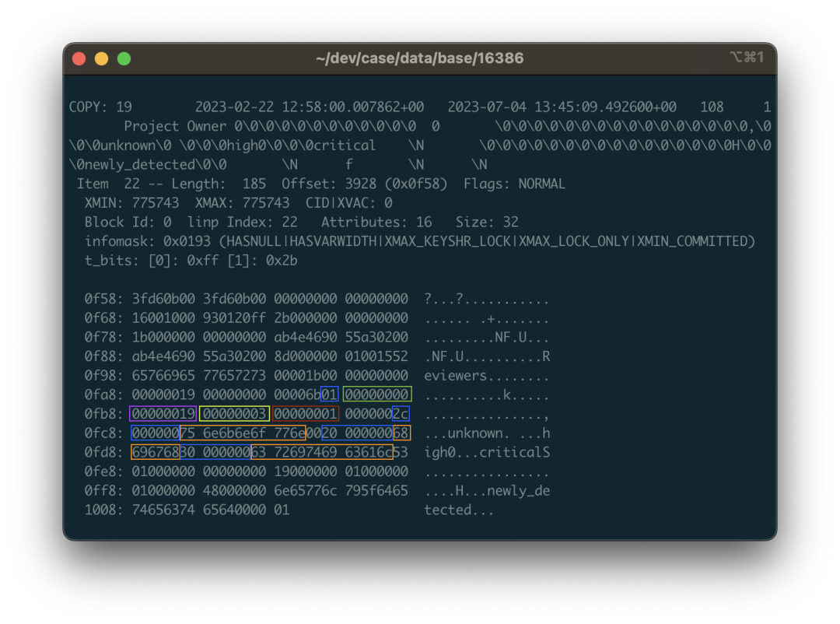Click the green-highlighted 00000000 value
Screen dimensions: 840x624
[376, 394]
